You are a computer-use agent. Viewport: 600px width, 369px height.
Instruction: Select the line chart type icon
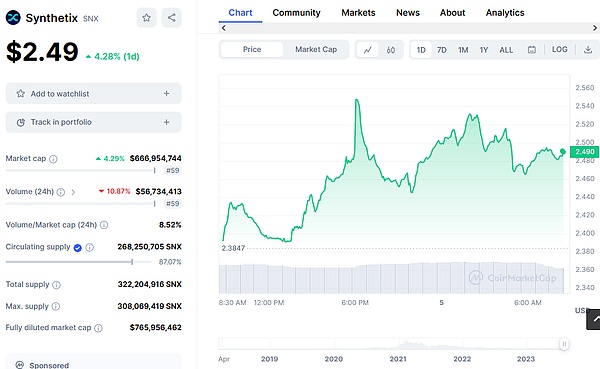coord(368,50)
